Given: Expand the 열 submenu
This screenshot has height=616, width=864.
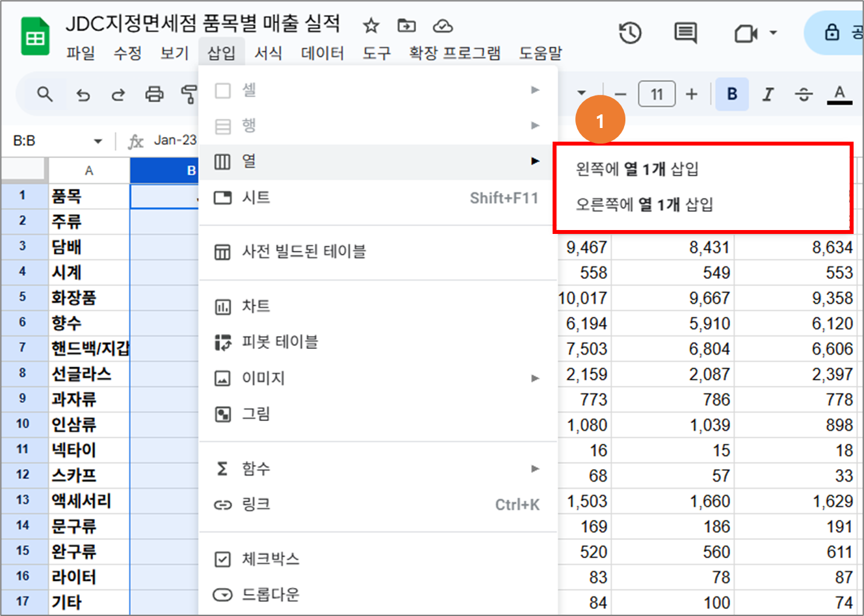Looking at the screenshot, I should [378, 161].
